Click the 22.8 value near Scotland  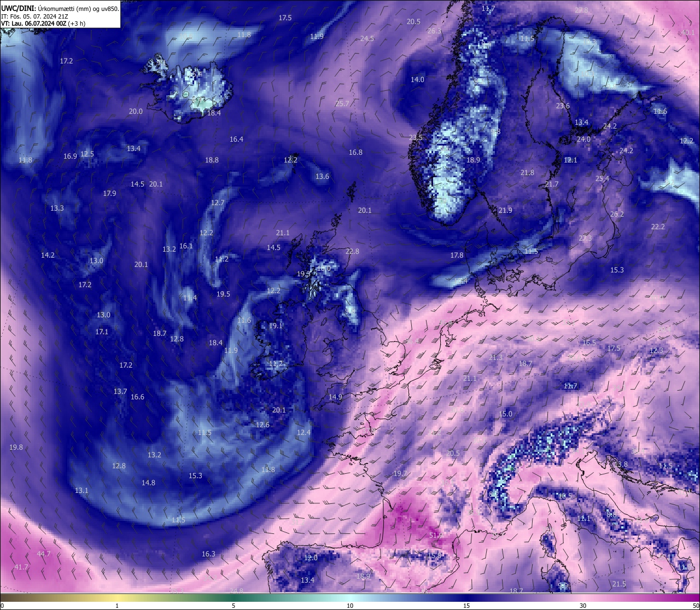click(352, 252)
